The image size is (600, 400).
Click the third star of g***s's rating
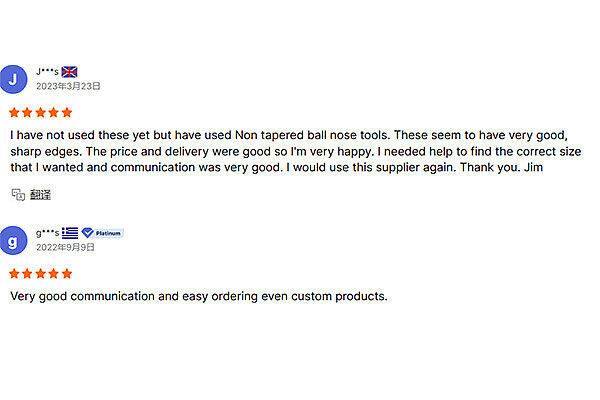click(41, 272)
